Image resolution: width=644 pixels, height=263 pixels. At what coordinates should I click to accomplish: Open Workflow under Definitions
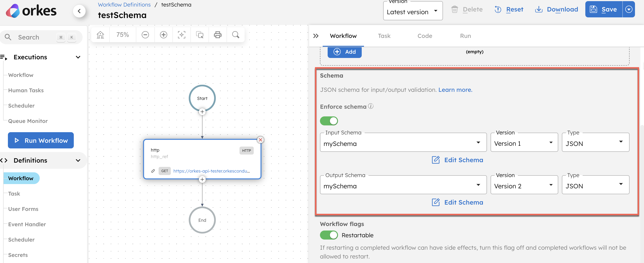pos(21,178)
